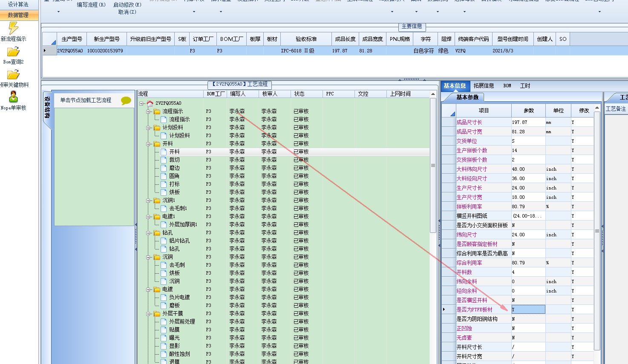Click the document icon beside 磨边
The height and width of the screenshot is (364, 628).
[164, 168]
